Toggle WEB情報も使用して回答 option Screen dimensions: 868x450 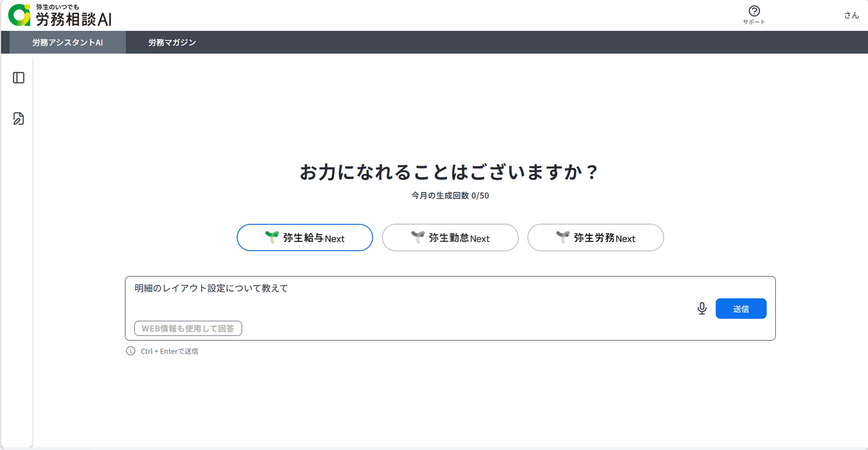click(x=188, y=328)
